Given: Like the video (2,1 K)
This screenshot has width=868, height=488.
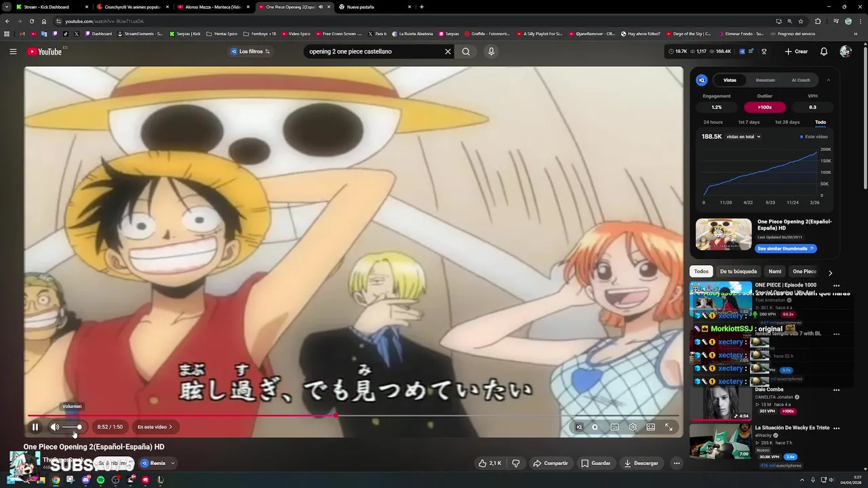Looking at the screenshot, I should coord(490,463).
